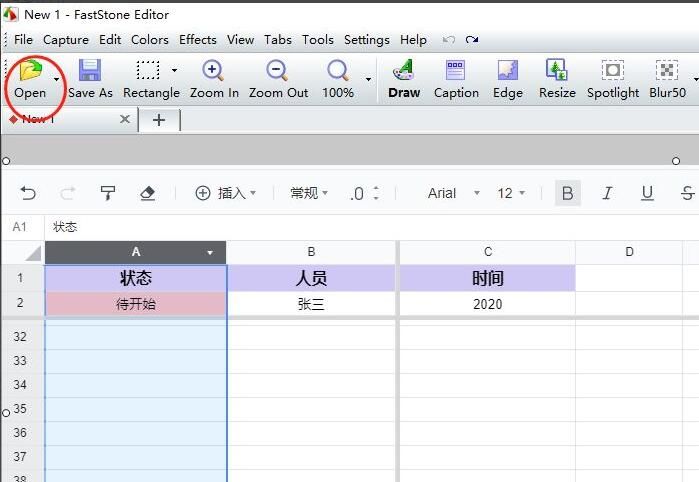Expand the Open button dropdown arrow
699x482 pixels.
[57, 79]
